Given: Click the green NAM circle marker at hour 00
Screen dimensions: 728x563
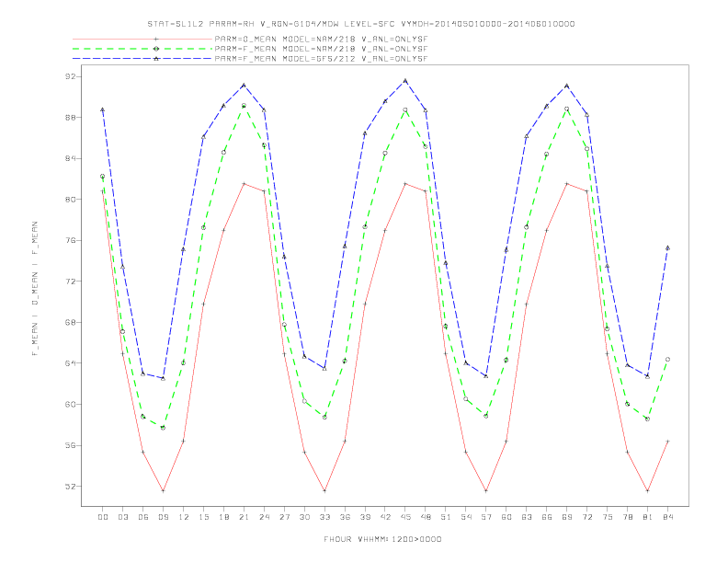Looking at the screenshot, I should 103,176.
